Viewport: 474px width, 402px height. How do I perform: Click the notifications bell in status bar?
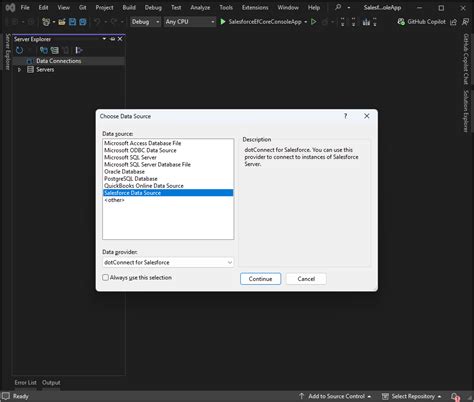[x=455, y=396]
